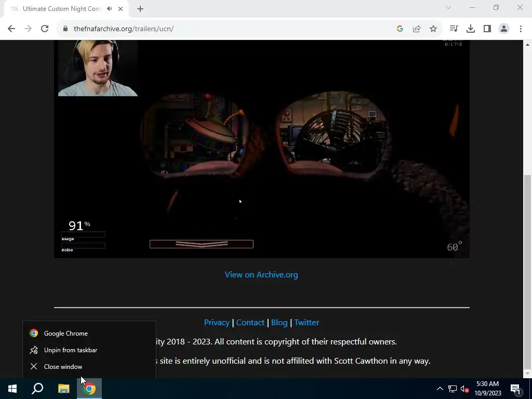532x399 pixels.
Task: Bookmark this page with star icon
Action: click(433, 29)
